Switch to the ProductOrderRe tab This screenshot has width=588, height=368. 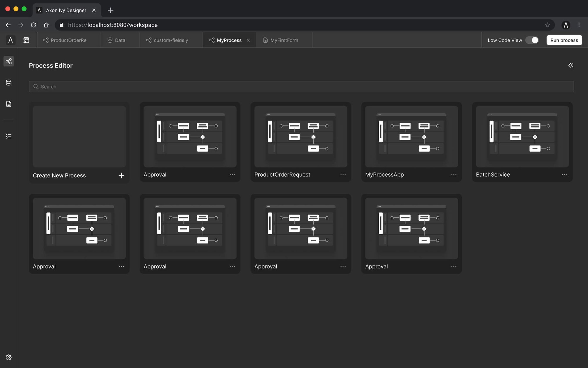click(69, 40)
